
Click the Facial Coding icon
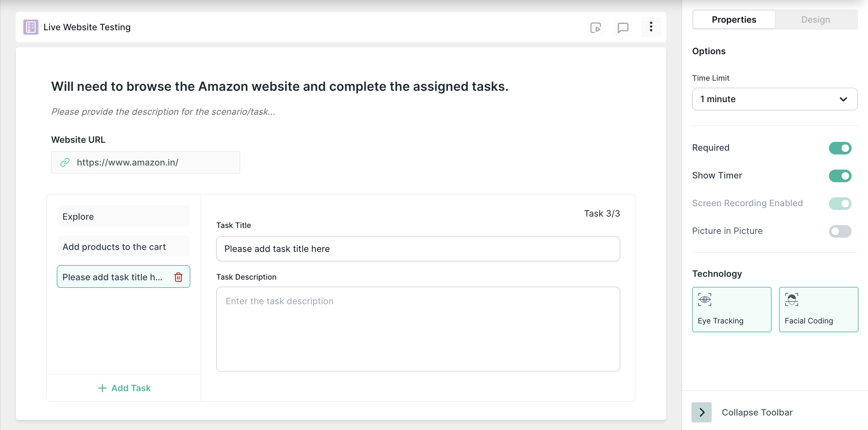click(x=791, y=299)
